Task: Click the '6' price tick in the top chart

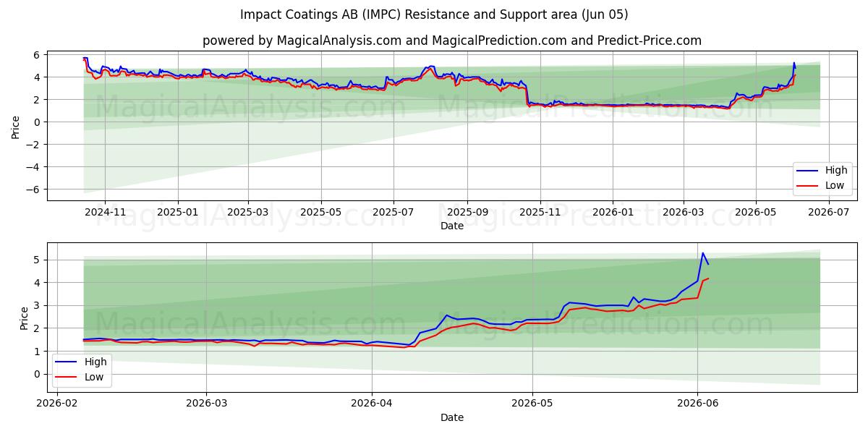Action: (x=38, y=55)
